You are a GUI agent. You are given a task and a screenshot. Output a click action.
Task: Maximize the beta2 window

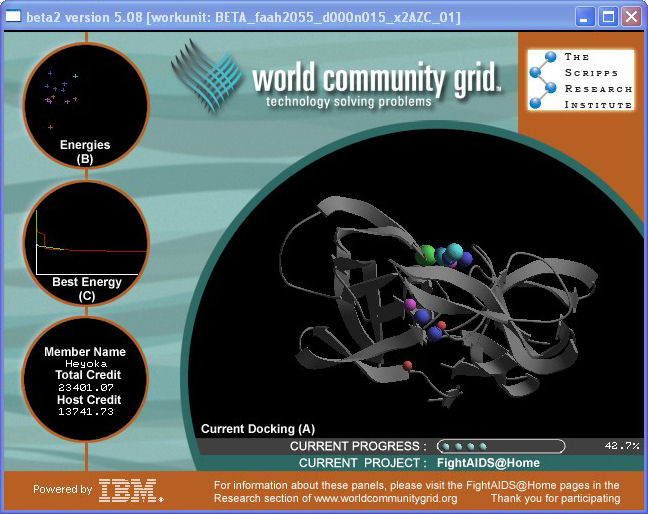pyautogui.click(x=608, y=17)
